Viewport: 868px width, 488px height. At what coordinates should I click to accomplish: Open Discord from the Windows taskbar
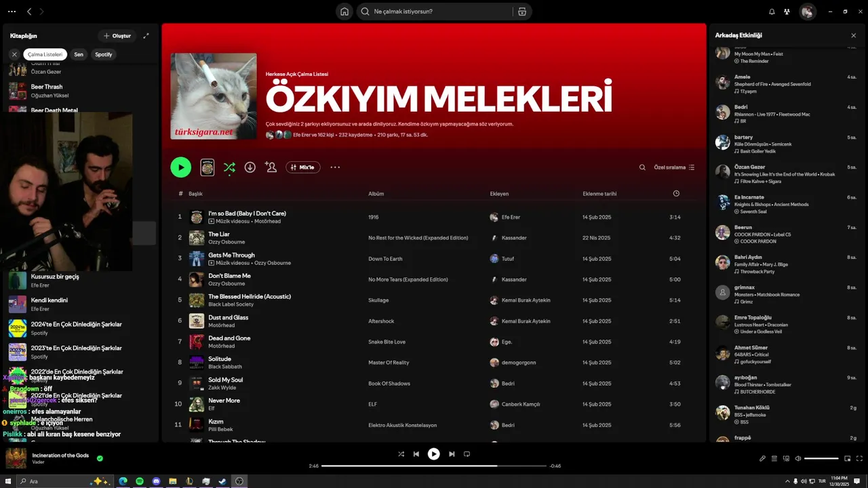[x=157, y=481]
